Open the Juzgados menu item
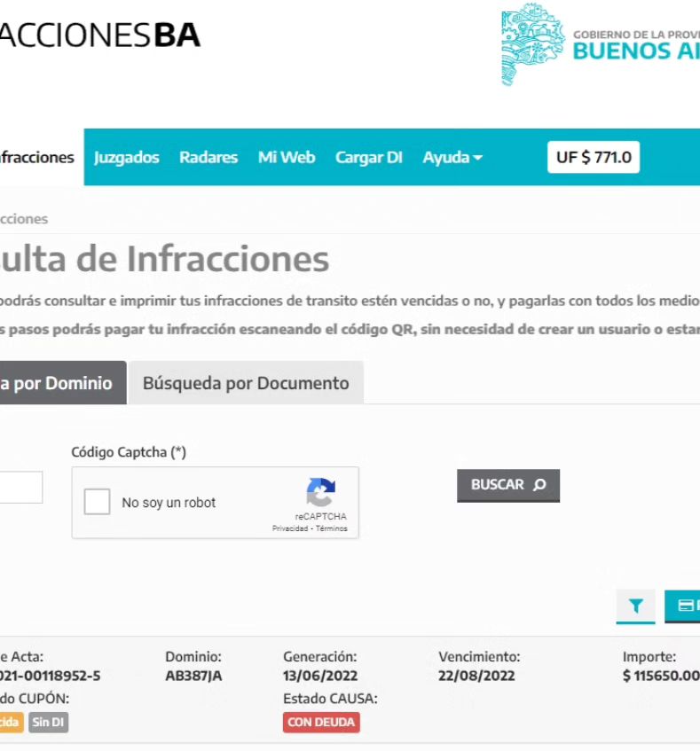Viewport: 700px width, 751px height. click(127, 158)
